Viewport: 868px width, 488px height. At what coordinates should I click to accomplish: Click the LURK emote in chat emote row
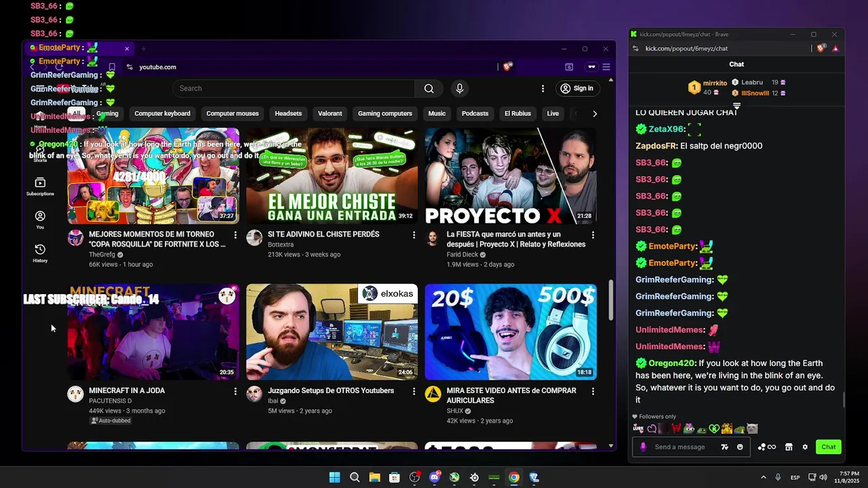coord(638,428)
